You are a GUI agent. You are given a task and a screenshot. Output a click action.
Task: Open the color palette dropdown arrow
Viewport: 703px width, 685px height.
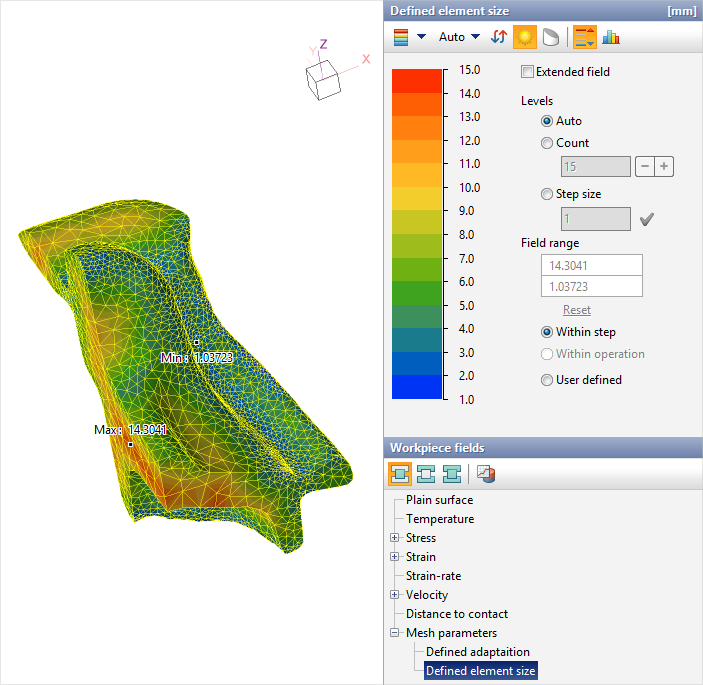pyautogui.click(x=421, y=37)
